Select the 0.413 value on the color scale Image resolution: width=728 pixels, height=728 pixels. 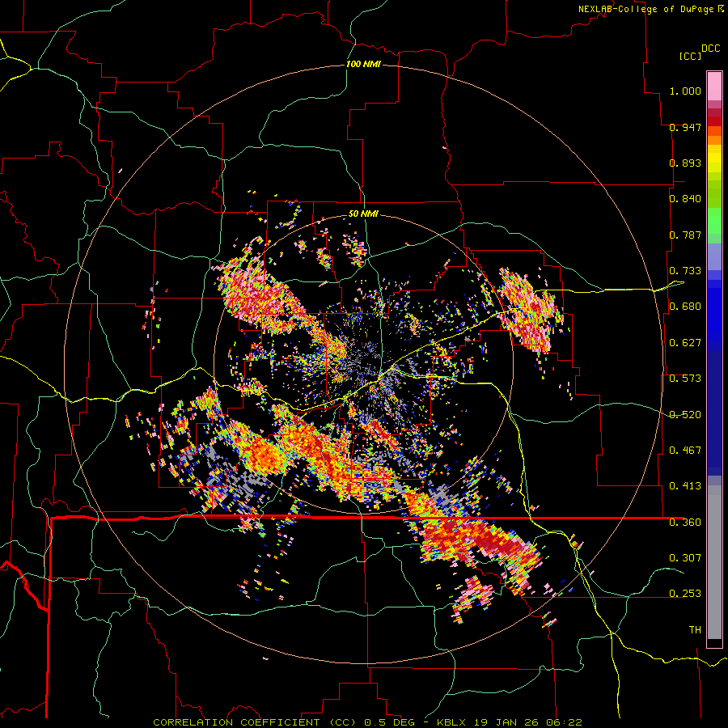685,486
